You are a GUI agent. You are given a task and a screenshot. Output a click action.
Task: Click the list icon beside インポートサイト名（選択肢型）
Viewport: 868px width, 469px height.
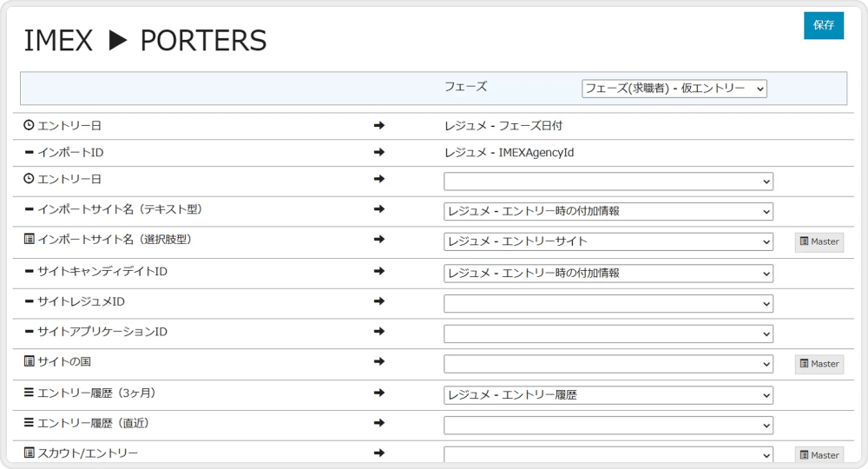click(x=29, y=240)
